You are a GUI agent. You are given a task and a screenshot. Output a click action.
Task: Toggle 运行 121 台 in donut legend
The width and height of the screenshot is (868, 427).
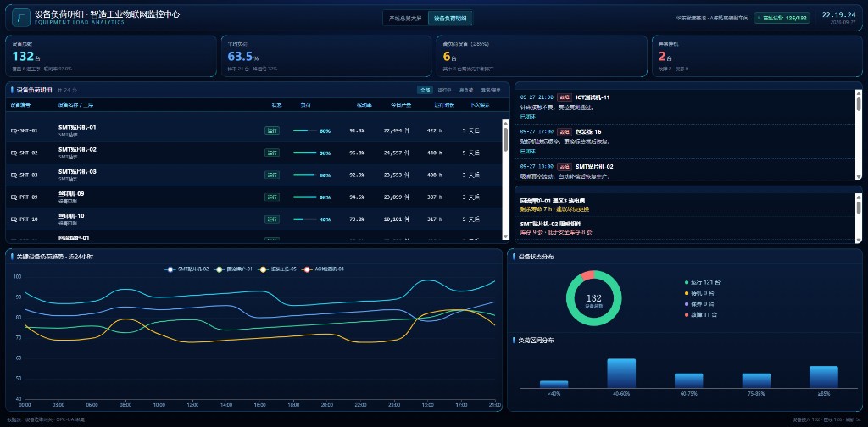point(703,282)
